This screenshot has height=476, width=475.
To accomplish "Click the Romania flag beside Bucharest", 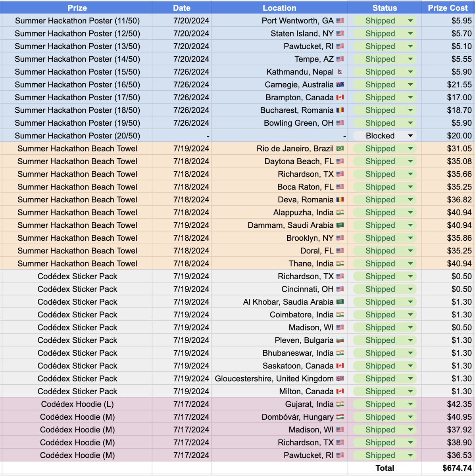I will (x=340, y=110).
